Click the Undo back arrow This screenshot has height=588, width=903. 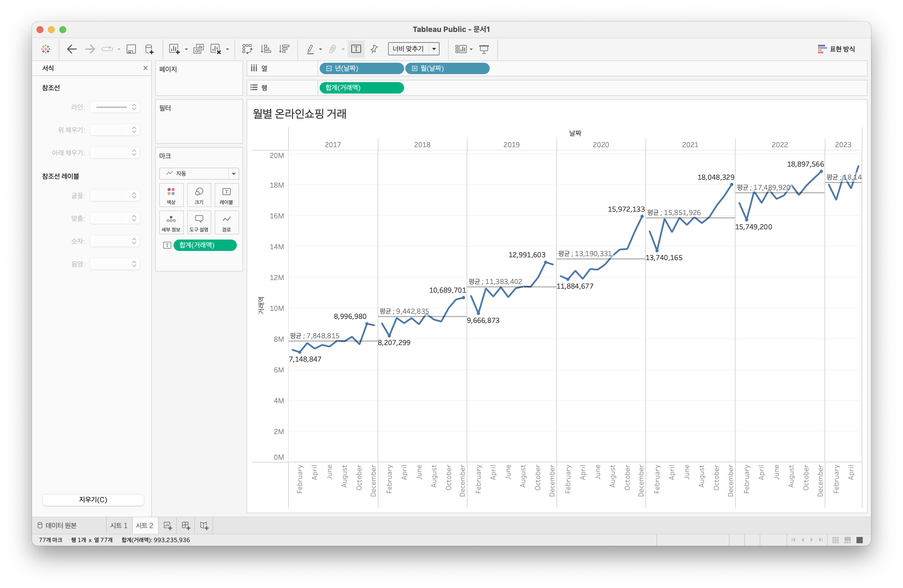coord(72,49)
